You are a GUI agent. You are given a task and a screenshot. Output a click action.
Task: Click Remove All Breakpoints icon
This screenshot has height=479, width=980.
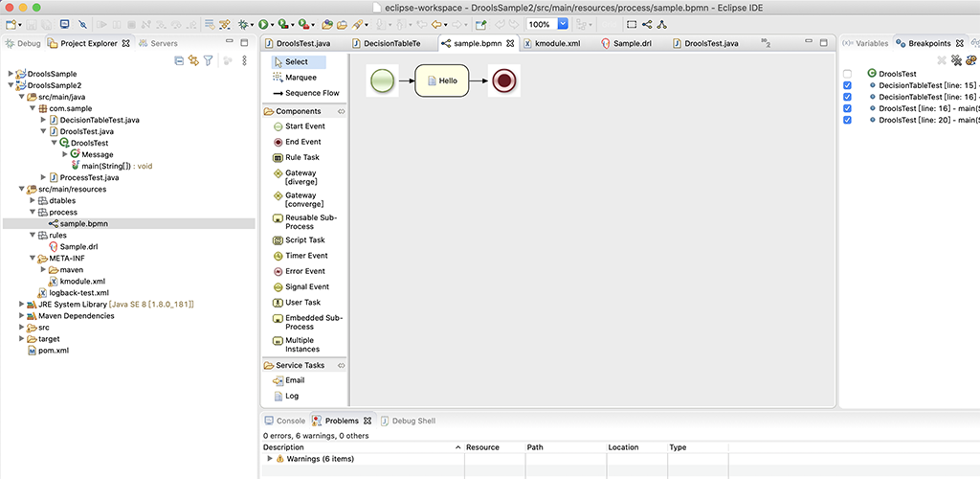tap(956, 60)
